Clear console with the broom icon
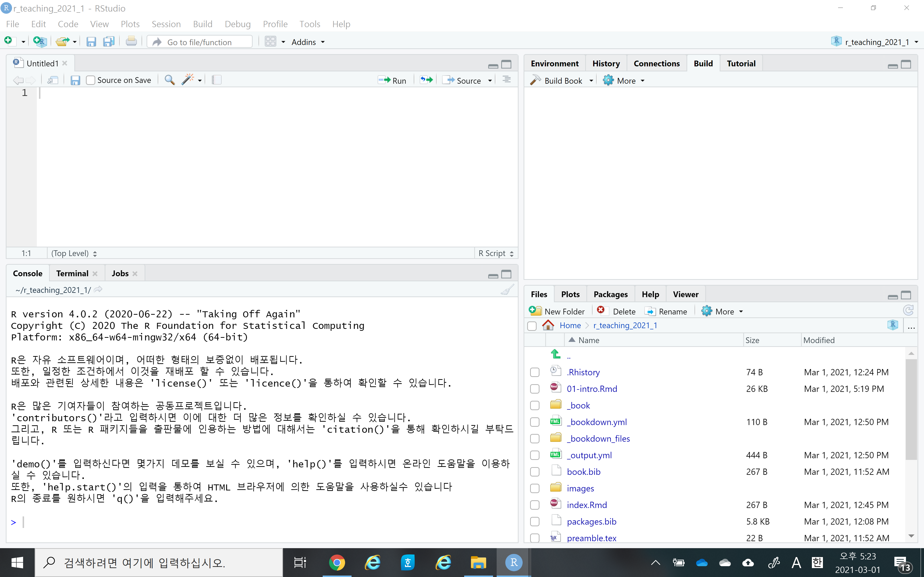 (507, 290)
